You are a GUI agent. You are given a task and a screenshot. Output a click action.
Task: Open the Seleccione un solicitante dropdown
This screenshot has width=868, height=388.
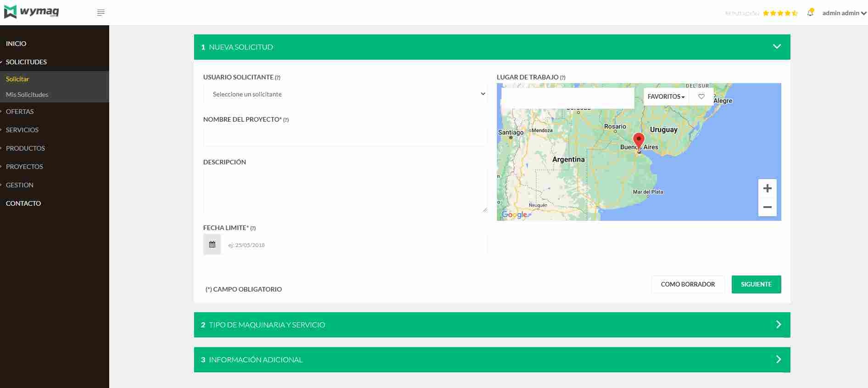345,94
